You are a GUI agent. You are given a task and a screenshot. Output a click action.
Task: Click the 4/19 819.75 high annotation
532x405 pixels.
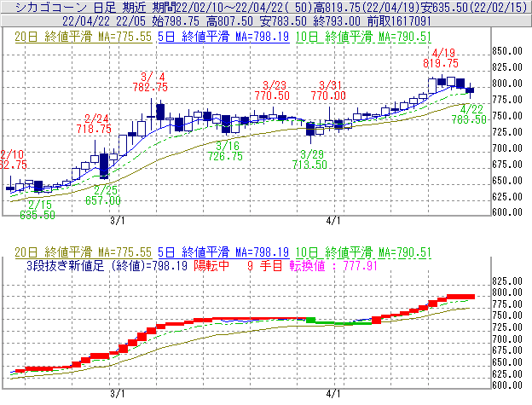point(441,58)
